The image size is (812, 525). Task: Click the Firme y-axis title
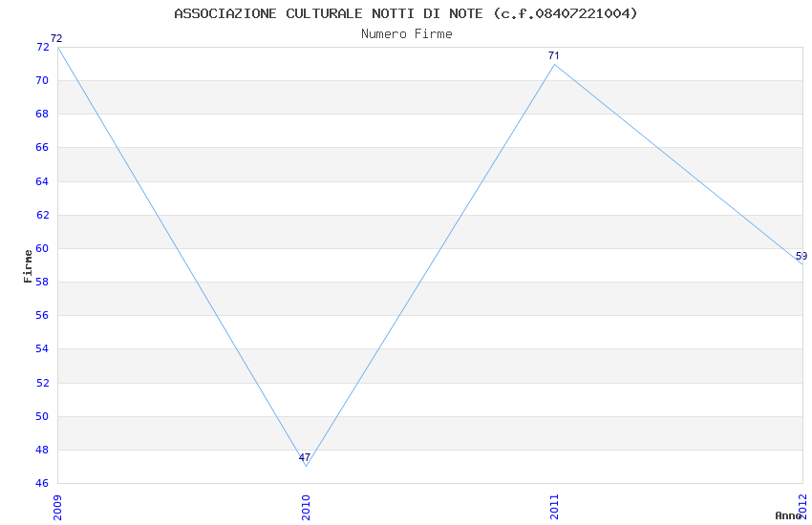[x=28, y=266]
